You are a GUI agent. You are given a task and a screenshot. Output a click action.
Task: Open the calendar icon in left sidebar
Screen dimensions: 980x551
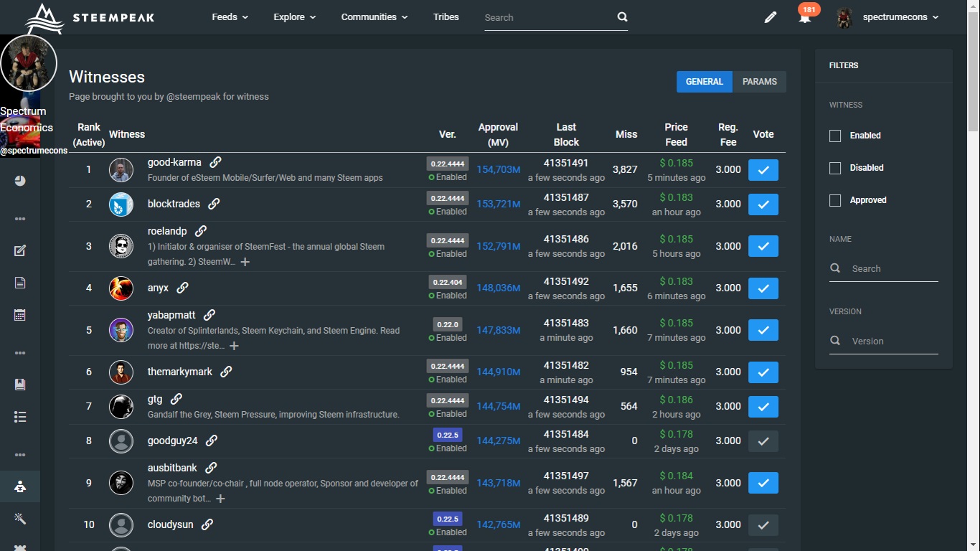coord(20,315)
